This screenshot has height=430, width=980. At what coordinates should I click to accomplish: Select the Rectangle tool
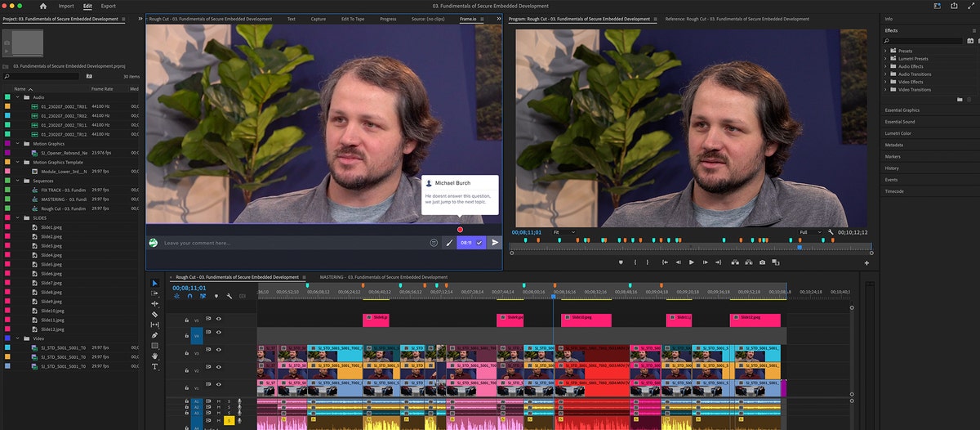[x=155, y=346]
